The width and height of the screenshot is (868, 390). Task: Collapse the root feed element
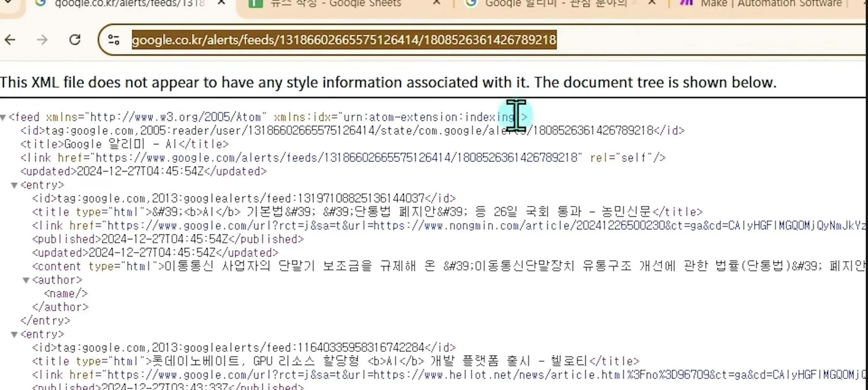3,118
